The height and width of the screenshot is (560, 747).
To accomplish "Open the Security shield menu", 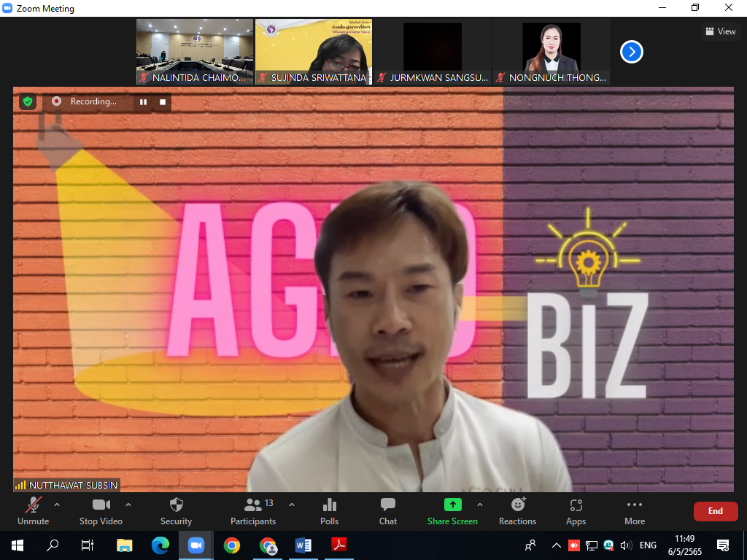I will pos(177,511).
